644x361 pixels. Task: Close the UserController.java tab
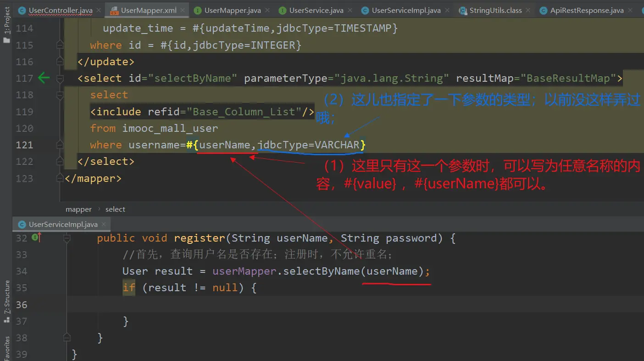coord(98,11)
